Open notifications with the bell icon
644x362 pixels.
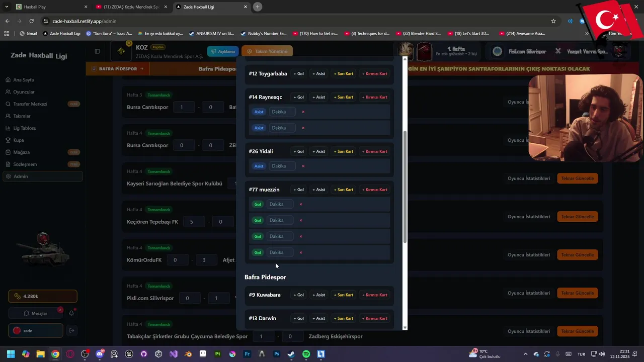pyautogui.click(x=71, y=313)
